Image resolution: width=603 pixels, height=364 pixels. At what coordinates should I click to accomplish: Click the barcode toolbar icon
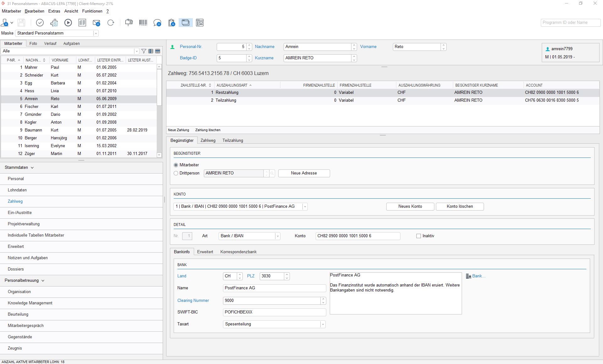(143, 23)
